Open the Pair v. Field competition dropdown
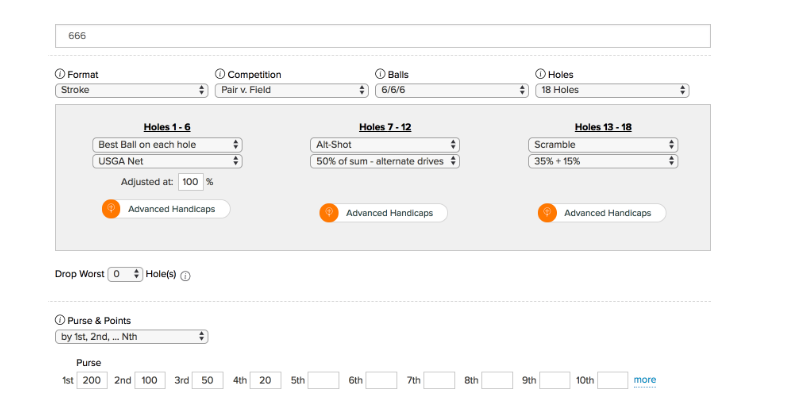This screenshot has height=420, width=789. 292,90
